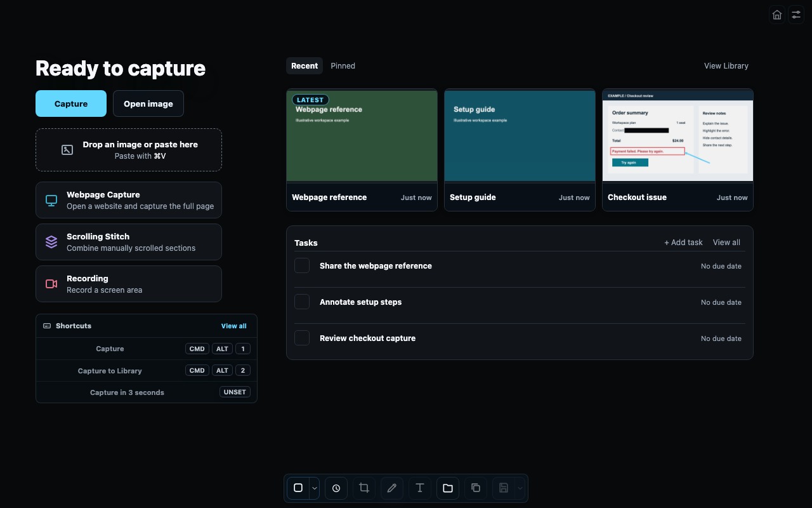
Task: Click the save disk icon
Action: [504, 488]
